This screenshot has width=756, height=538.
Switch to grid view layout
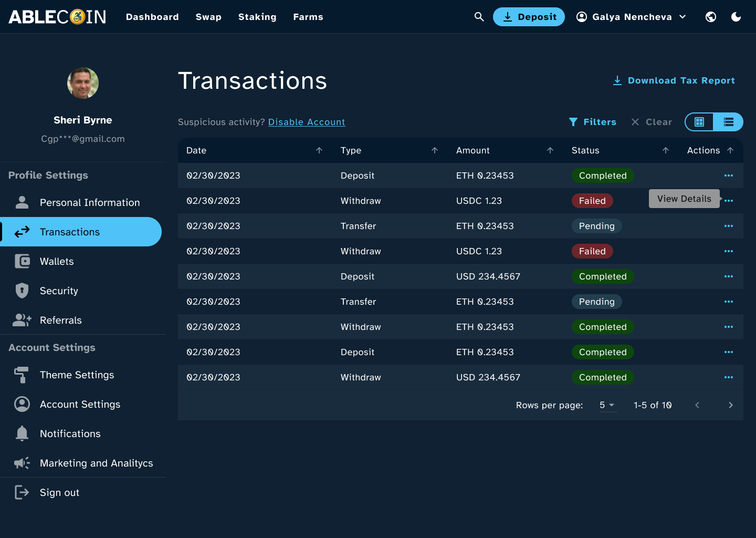coord(699,122)
